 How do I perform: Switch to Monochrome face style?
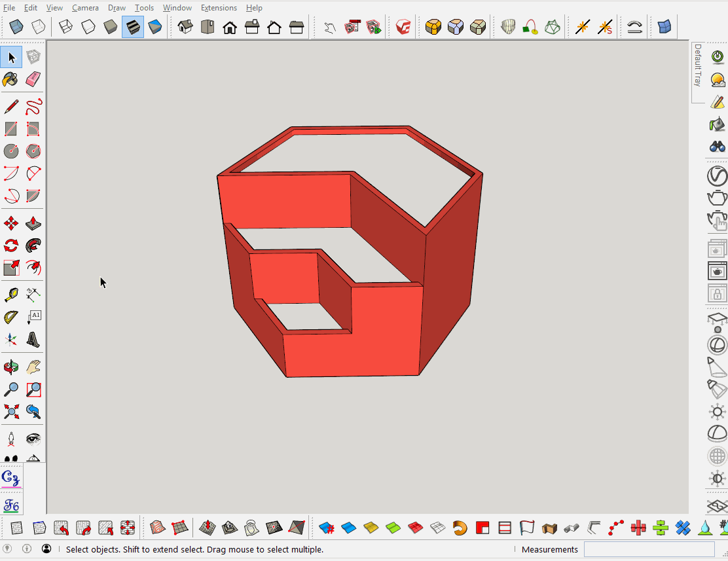(155, 27)
